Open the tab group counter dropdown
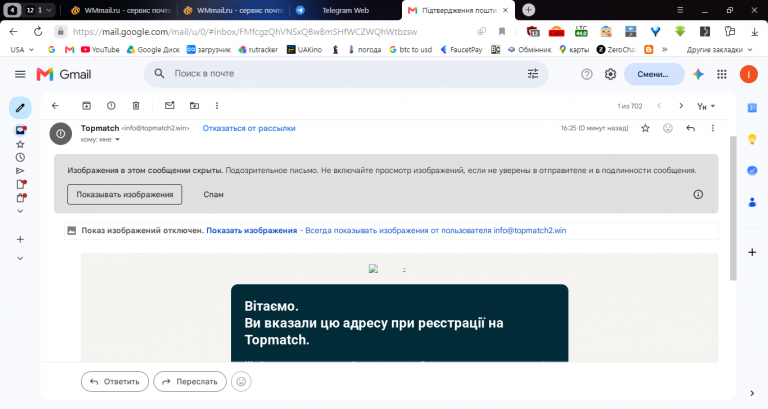768x409 pixels. point(39,10)
